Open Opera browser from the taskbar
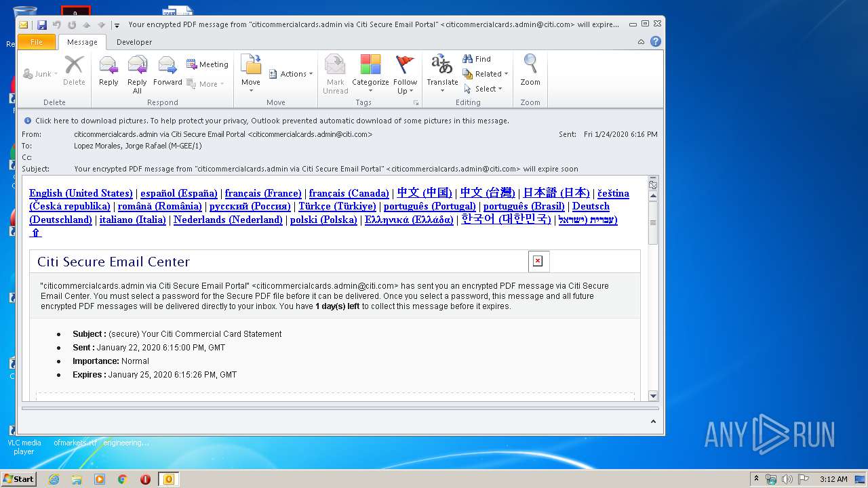The height and width of the screenshot is (488, 868). (x=145, y=479)
